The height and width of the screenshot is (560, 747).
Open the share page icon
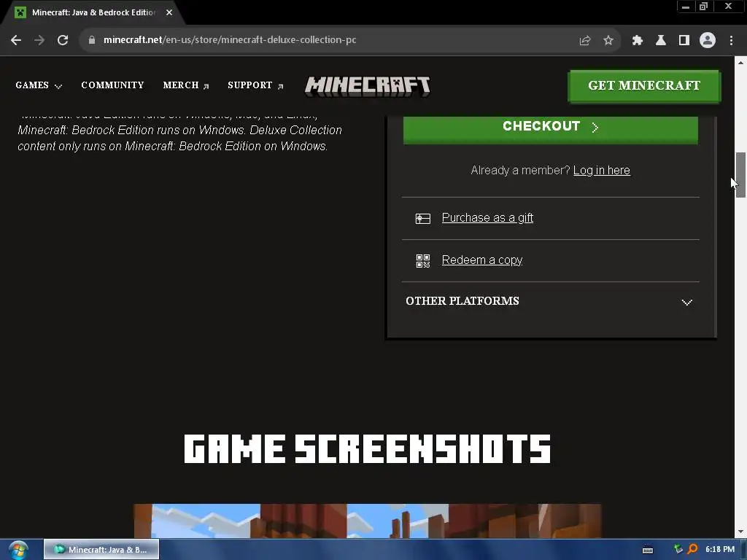(584, 41)
